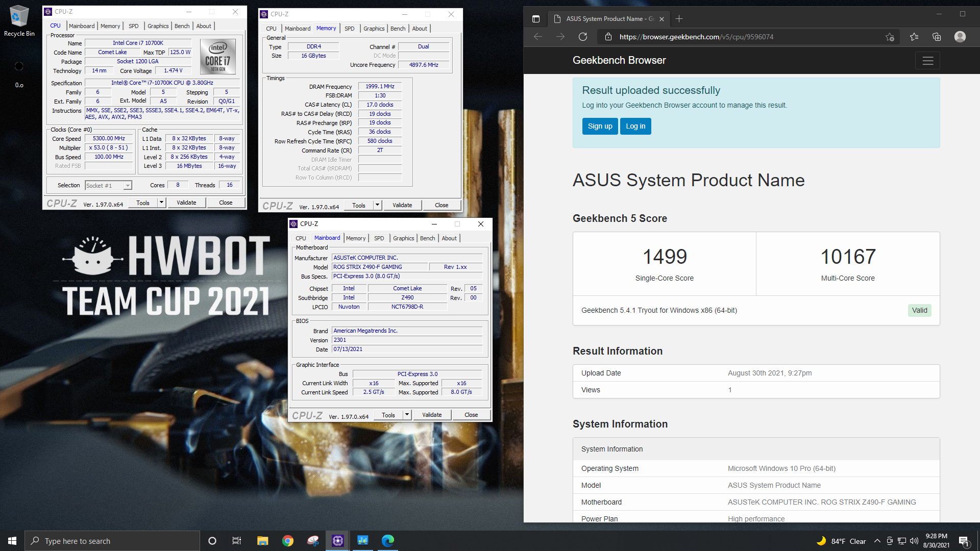Open Cortana from the taskbar
980x551 pixels.
tap(212, 541)
